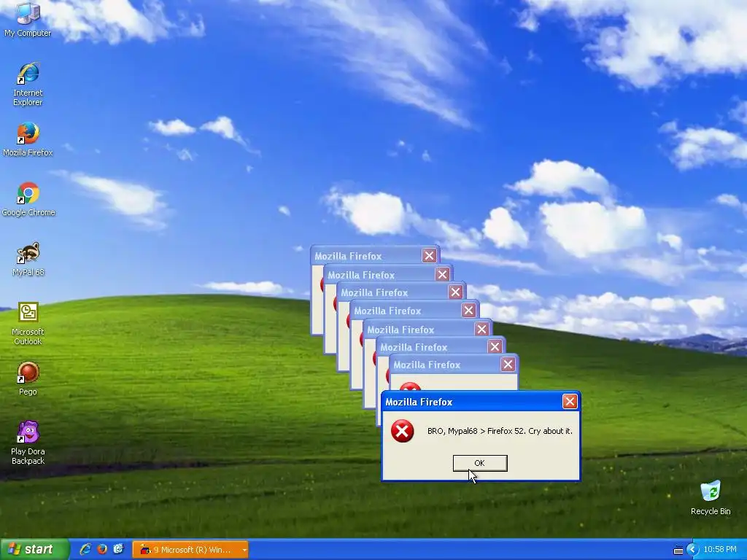The image size is (747, 560).
Task: Close the sixth Mozilla Firefox dialog from back
Action: 495,346
